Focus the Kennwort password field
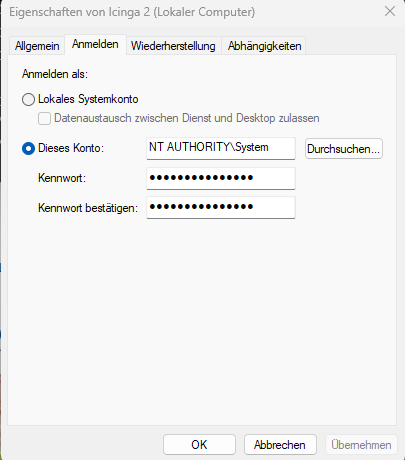405x460 pixels. point(221,178)
